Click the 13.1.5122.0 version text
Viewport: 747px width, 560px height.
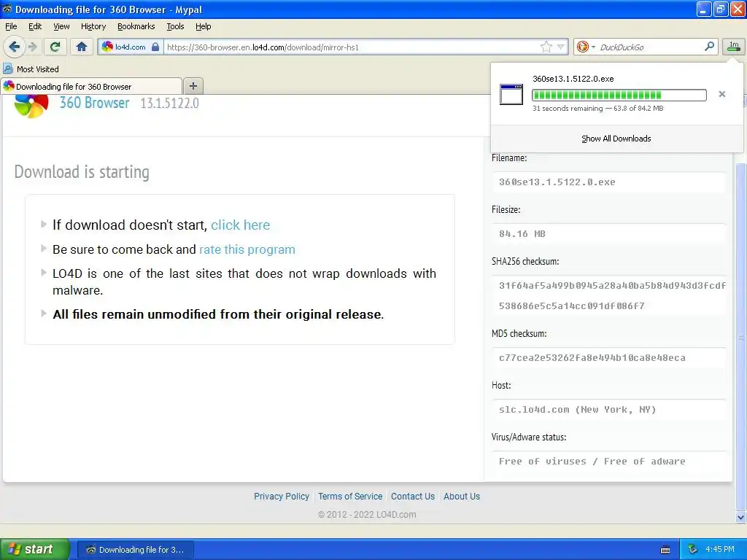click(x=169, y=103)
